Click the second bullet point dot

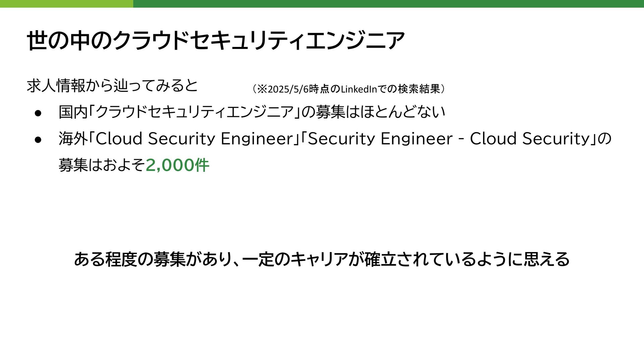point(38,140)
